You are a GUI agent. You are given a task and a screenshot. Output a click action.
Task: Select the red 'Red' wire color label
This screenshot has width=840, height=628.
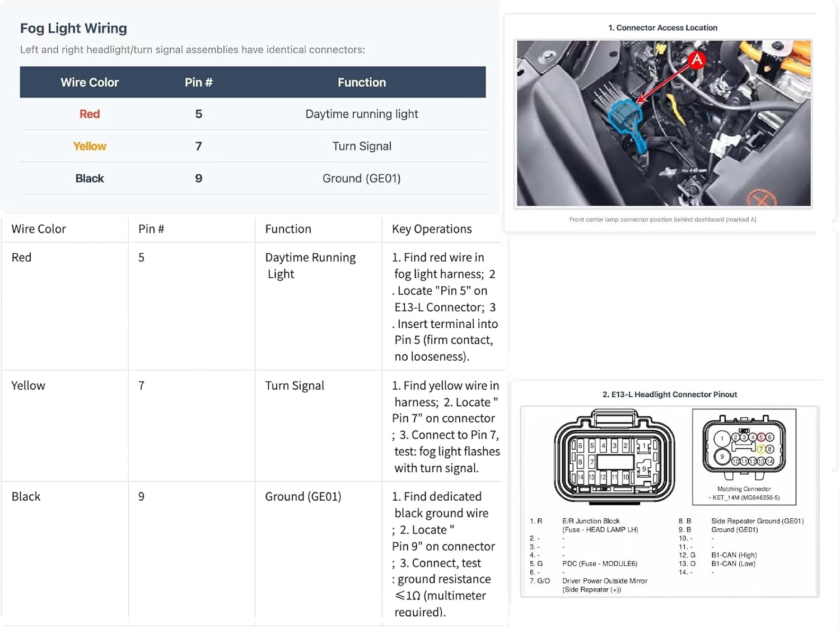tap(90, 114)
